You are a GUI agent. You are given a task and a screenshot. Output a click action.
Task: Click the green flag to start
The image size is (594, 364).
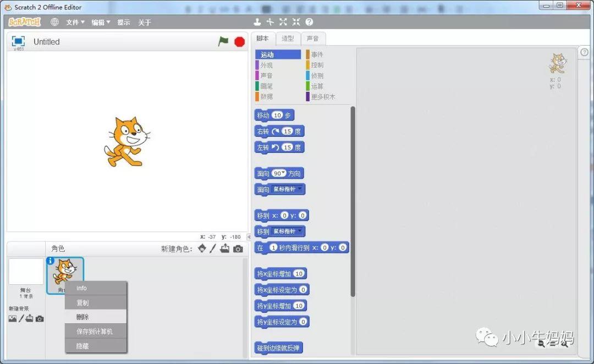point(223,41)
